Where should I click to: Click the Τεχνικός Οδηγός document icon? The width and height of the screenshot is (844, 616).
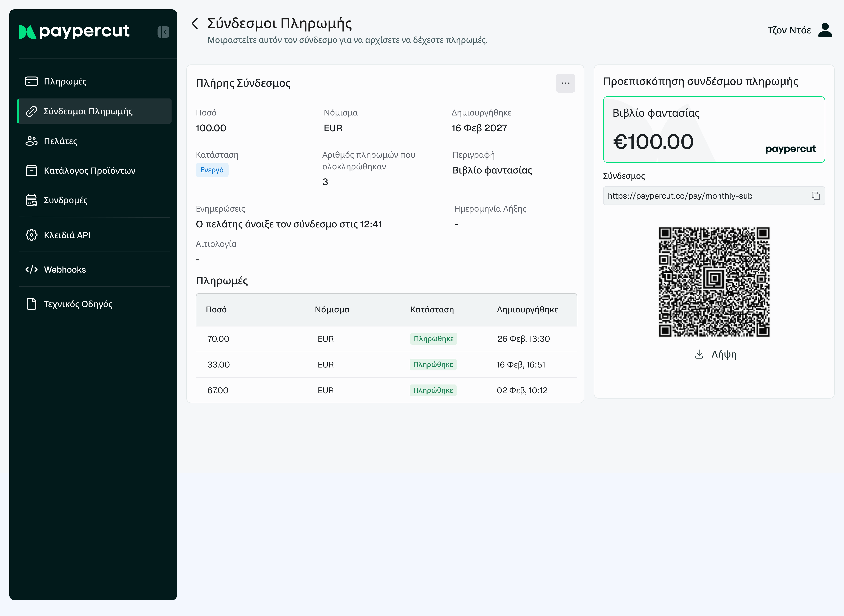tap(31, 304)
